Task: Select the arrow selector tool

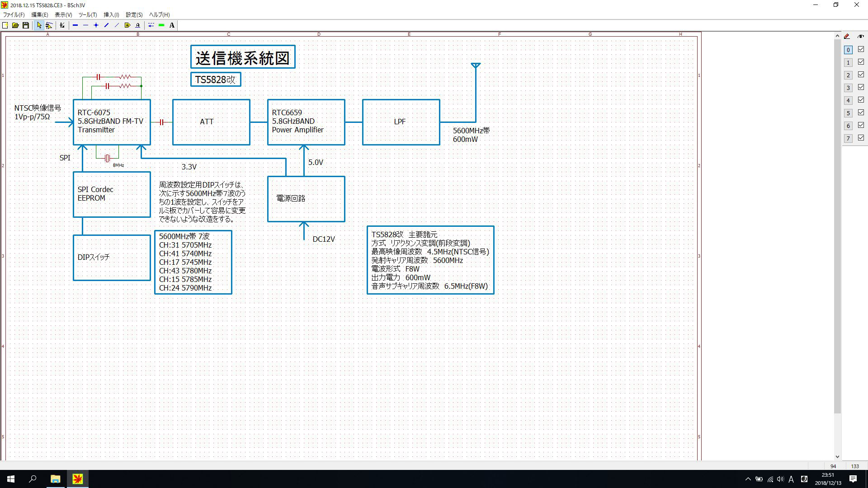Action: tap(39, 25)
